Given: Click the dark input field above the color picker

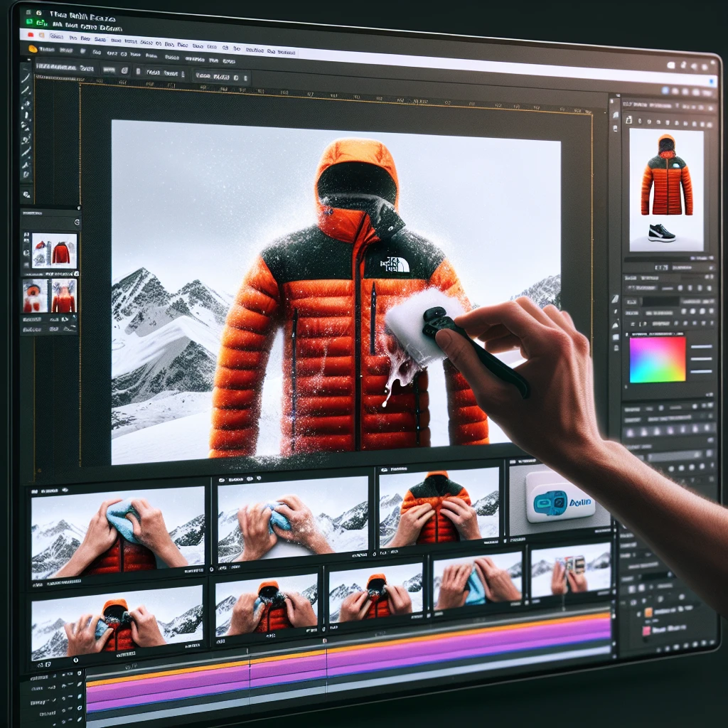Looking at the screenshot, I should tap(660, 301).
